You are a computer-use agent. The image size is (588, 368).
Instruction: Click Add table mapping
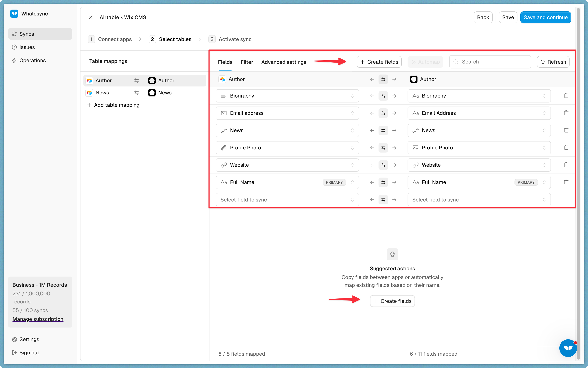113,105
